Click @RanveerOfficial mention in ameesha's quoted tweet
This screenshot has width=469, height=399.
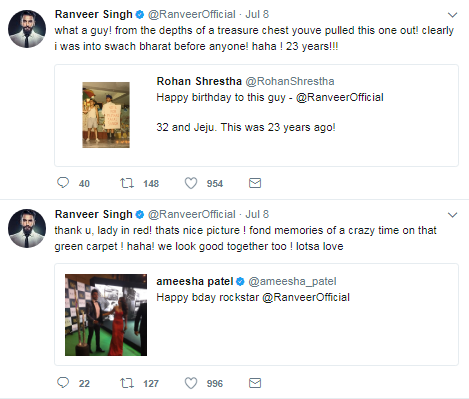(x=306, y=297)
